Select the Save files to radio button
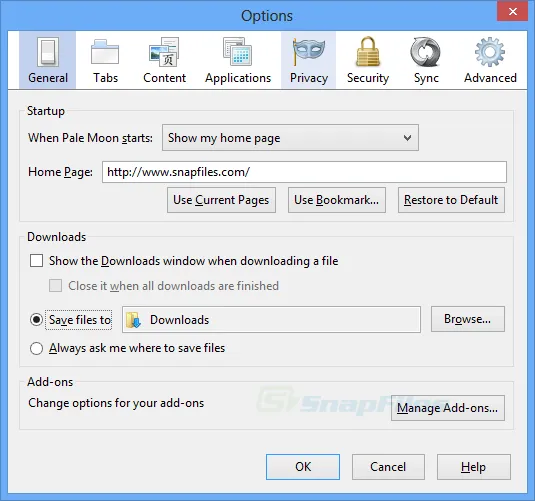The image size is (535, 501). coord(36,320)
